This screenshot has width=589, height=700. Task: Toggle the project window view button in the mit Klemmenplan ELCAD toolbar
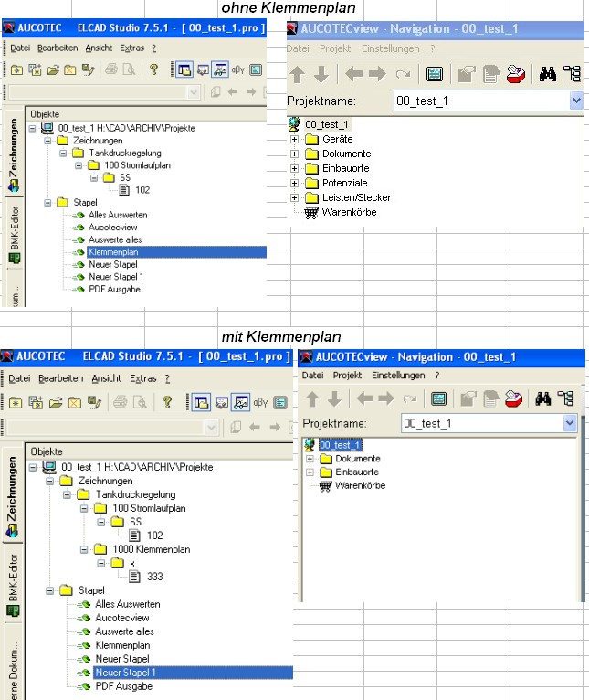(x=201, y=403)
